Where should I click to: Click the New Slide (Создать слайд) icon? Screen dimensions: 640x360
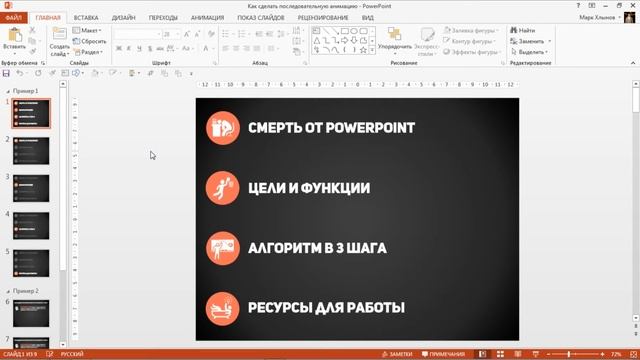tap(59, 34)
